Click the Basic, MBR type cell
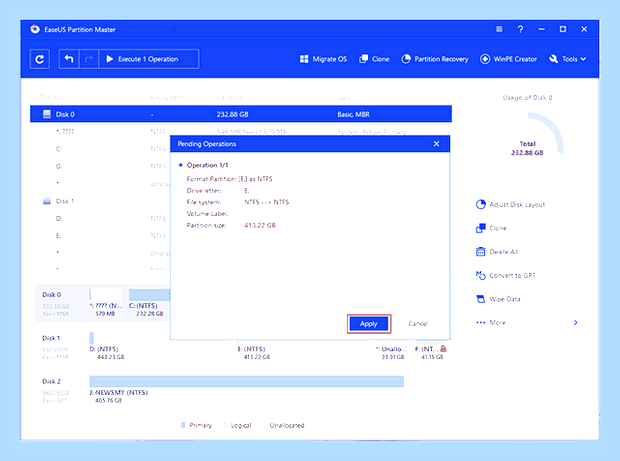This screenshot has width=620, height=461. 353,114
